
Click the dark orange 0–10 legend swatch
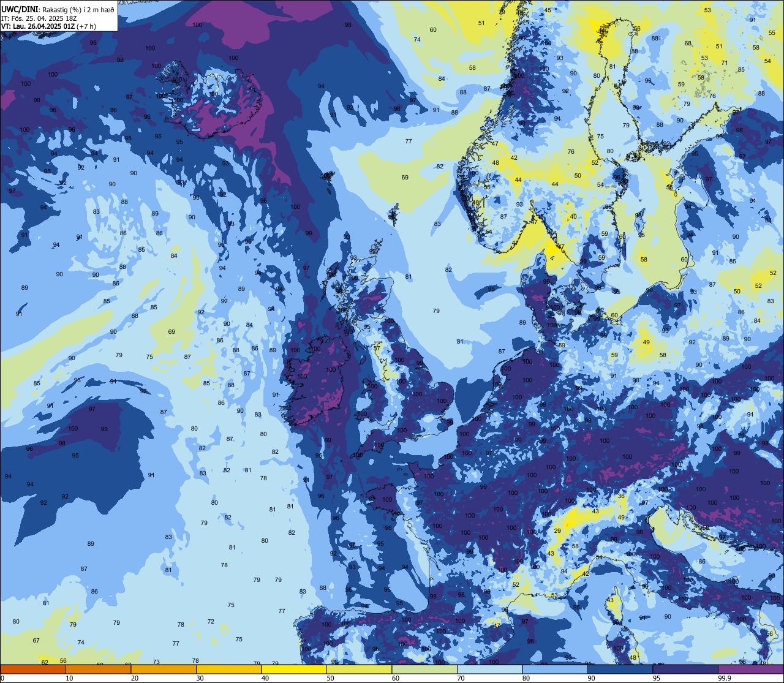coord(33,669)
